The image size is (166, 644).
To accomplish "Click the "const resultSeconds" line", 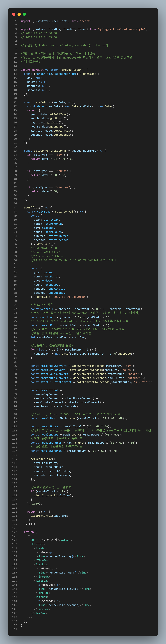I will point(74,451).
